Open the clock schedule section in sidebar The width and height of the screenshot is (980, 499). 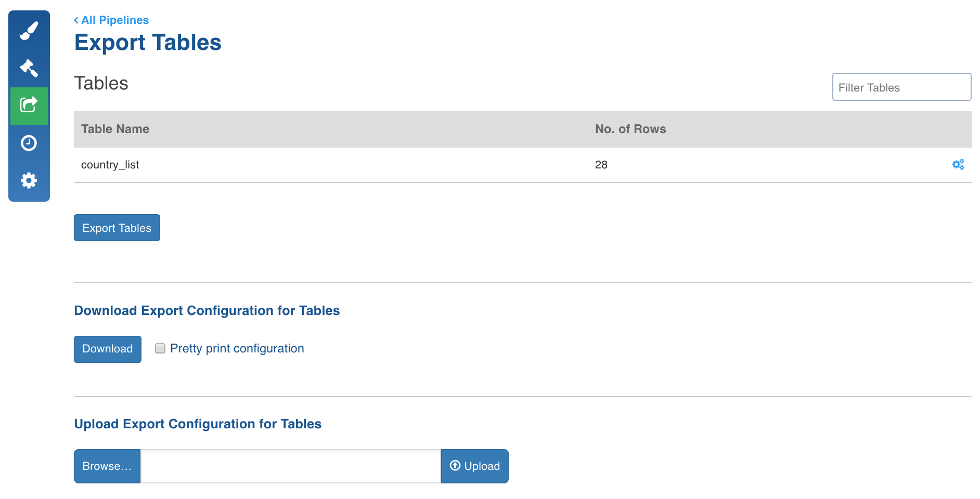click(x=29, y=143)
